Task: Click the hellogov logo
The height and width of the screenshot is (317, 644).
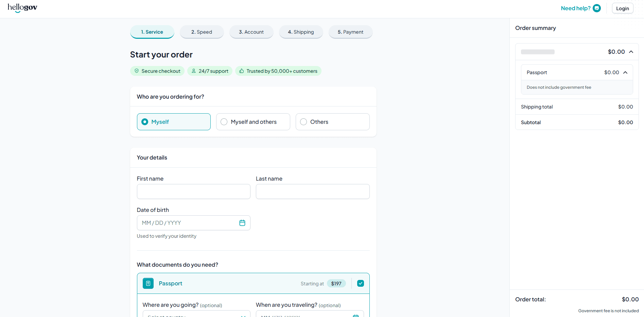Action: click(x=22, y=8)
